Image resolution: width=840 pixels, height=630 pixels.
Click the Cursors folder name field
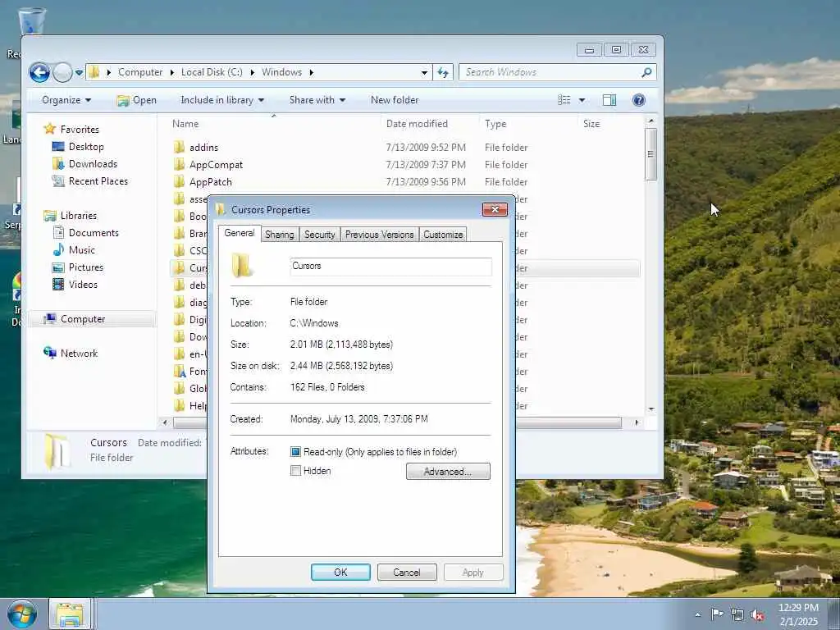(390, 267)
